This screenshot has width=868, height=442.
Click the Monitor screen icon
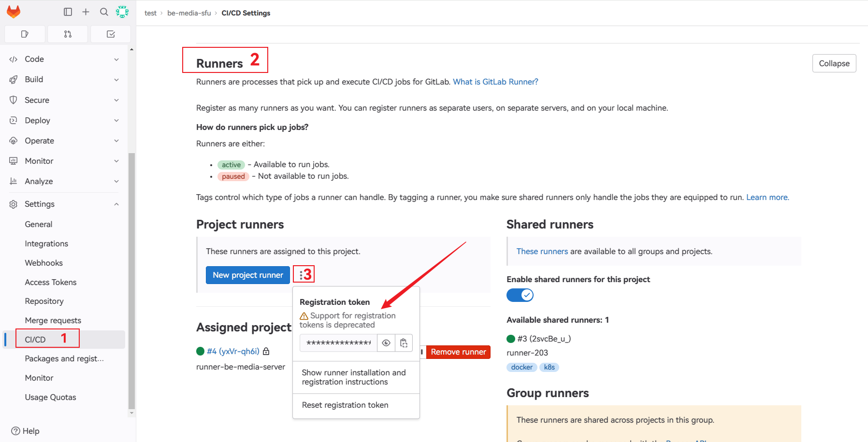click(14, 161)
